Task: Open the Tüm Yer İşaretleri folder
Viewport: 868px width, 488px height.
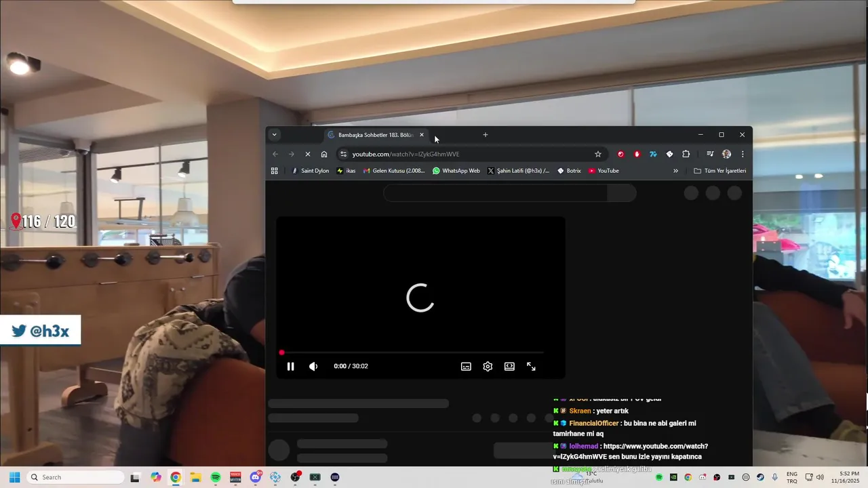Action: click(719, 171)
